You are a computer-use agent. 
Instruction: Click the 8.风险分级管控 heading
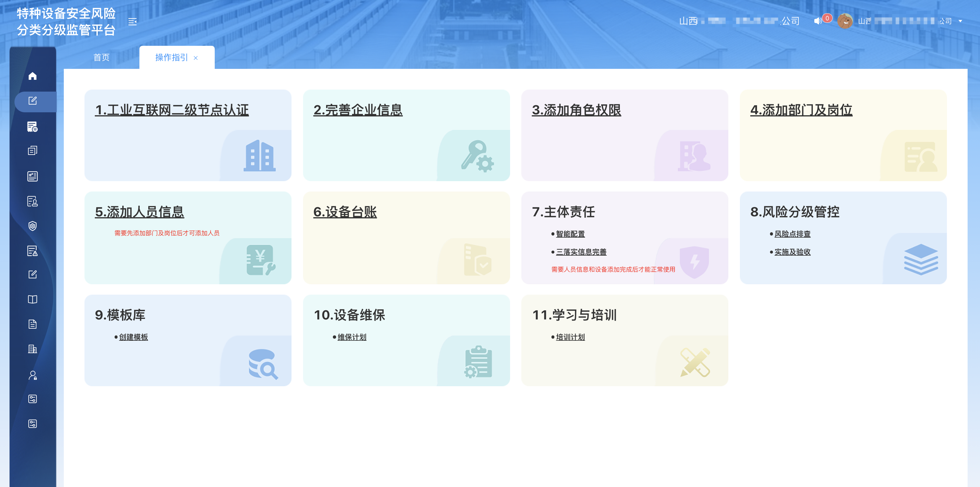[x=795, y=212]
